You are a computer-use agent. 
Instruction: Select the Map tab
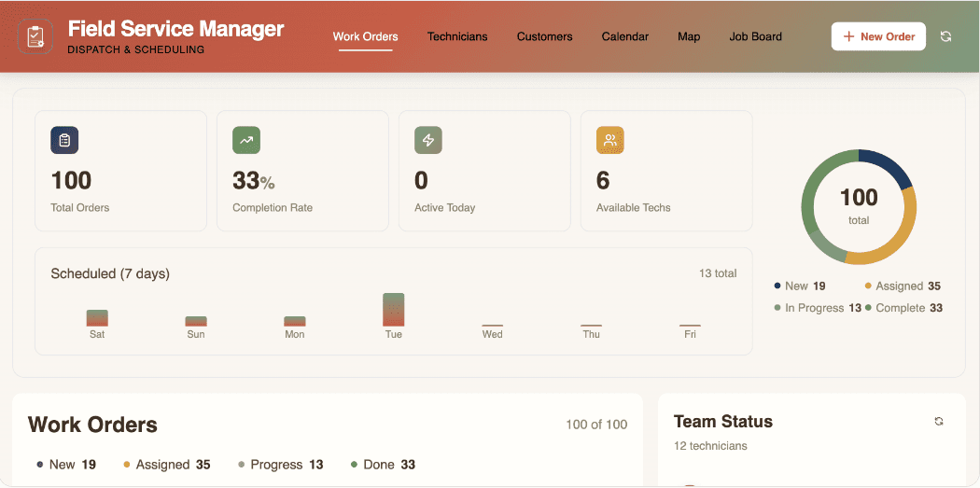coord(689,37)
